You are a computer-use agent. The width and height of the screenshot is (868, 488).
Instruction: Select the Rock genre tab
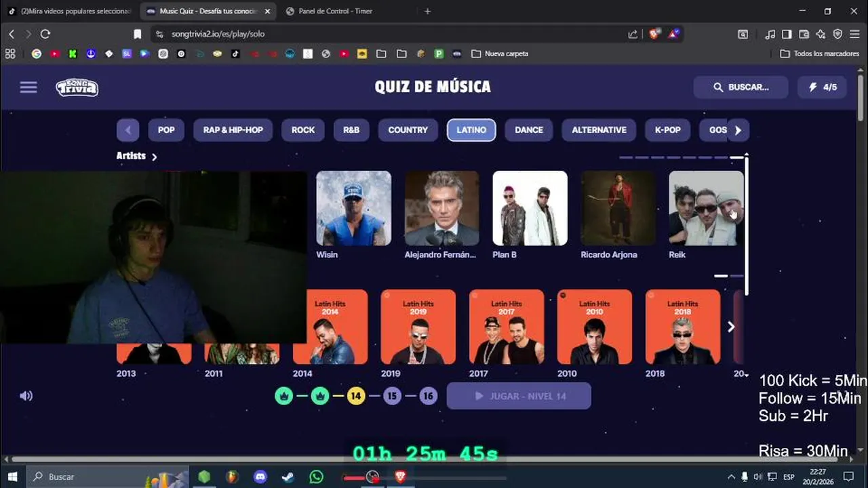tap(303, 130)
